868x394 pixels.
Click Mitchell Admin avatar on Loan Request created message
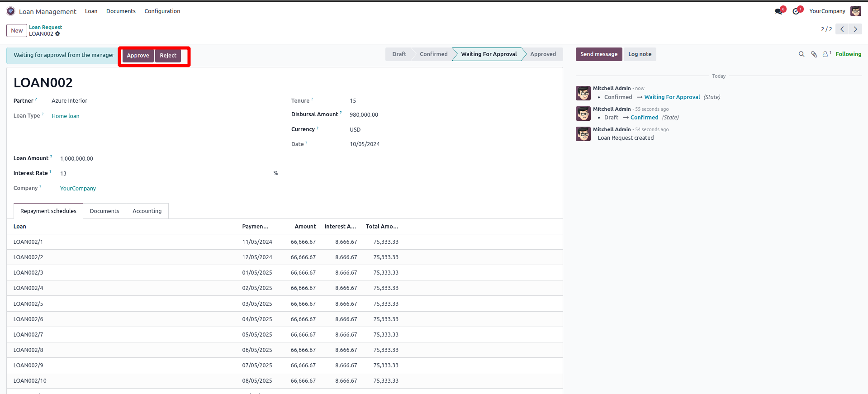click(x=583, y=134)
